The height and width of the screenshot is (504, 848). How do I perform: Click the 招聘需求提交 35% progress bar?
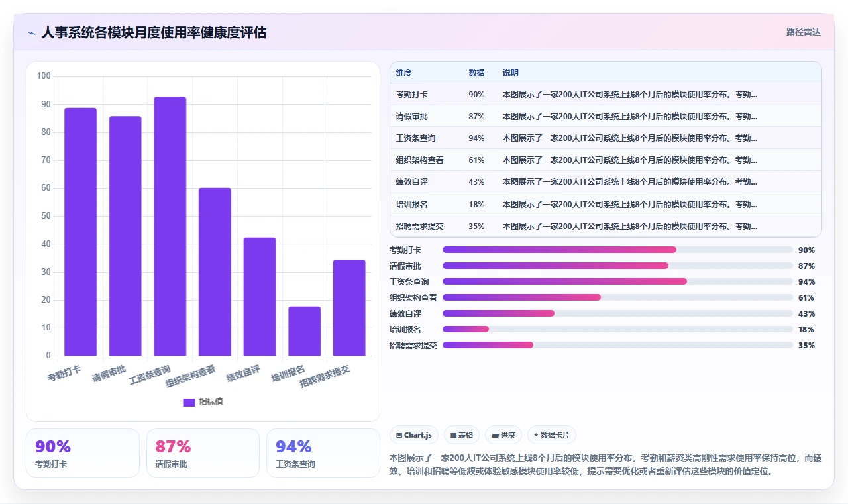[x=617, y=345]
